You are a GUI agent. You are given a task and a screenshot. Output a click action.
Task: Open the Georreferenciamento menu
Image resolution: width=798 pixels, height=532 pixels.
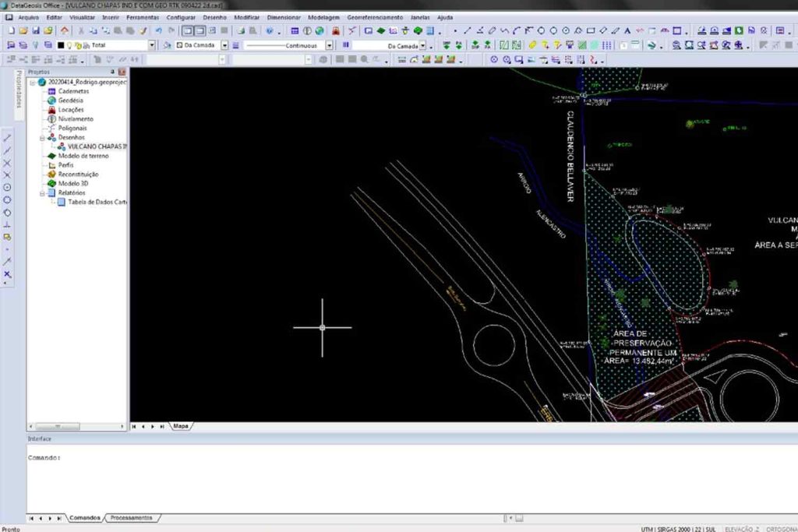pos(375,17)
